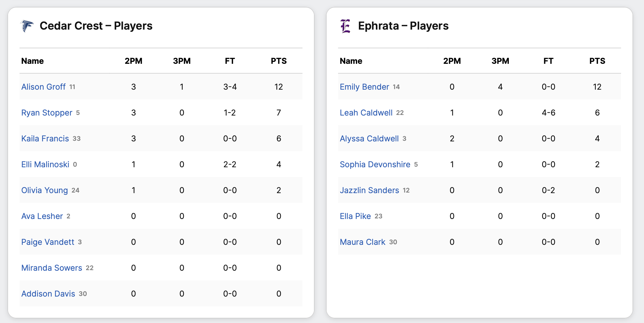Screen dimensions: 644x323
Task: Open Emily Bender player profile
Action: pyautogui.click(x=364, y=87)
